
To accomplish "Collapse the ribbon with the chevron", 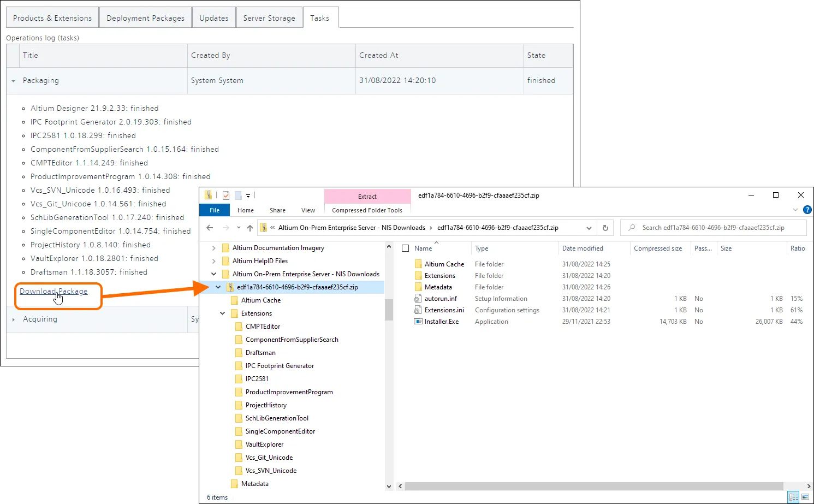I will coord(795,210).
